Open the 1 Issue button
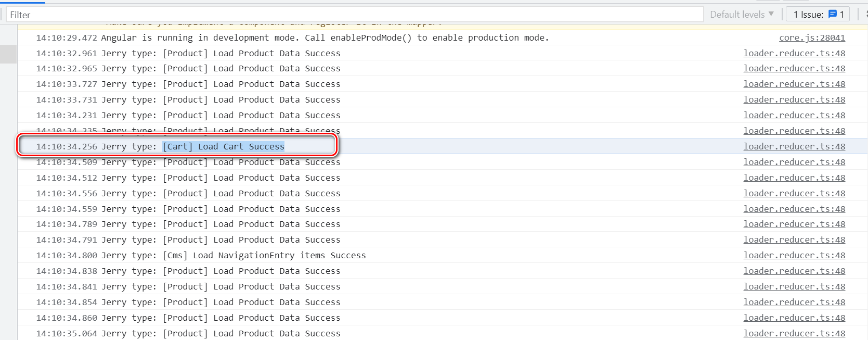Image resolution: width=868 pixels, height=340 pixels. [x=818, y=15]
